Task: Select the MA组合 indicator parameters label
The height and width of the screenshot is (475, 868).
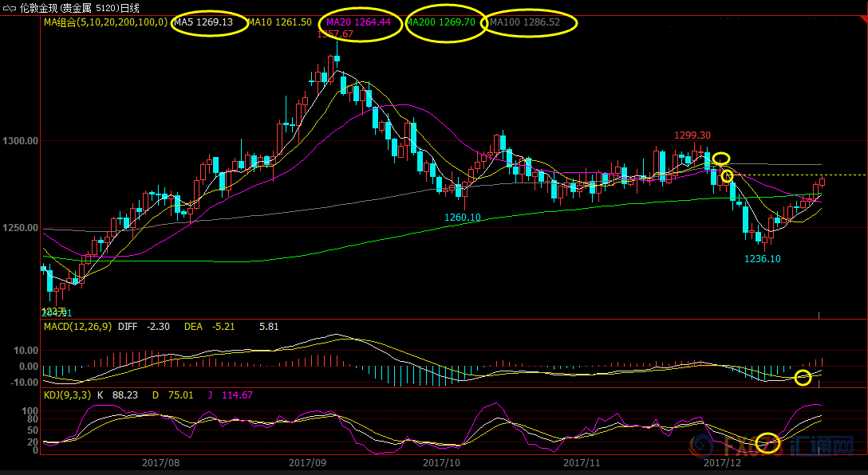Action: tap(105, 22)
